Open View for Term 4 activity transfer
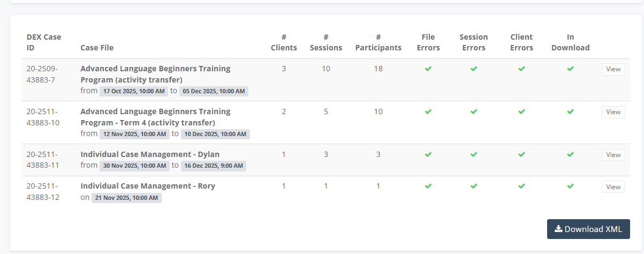Viewport: 644px width, 254px height. coord(613,112)
